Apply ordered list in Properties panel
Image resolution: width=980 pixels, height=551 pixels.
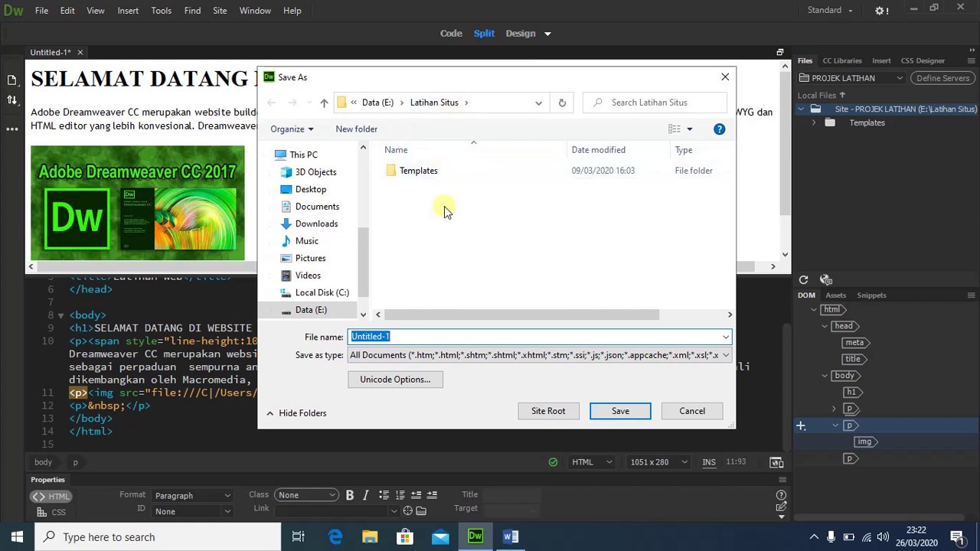400,495
